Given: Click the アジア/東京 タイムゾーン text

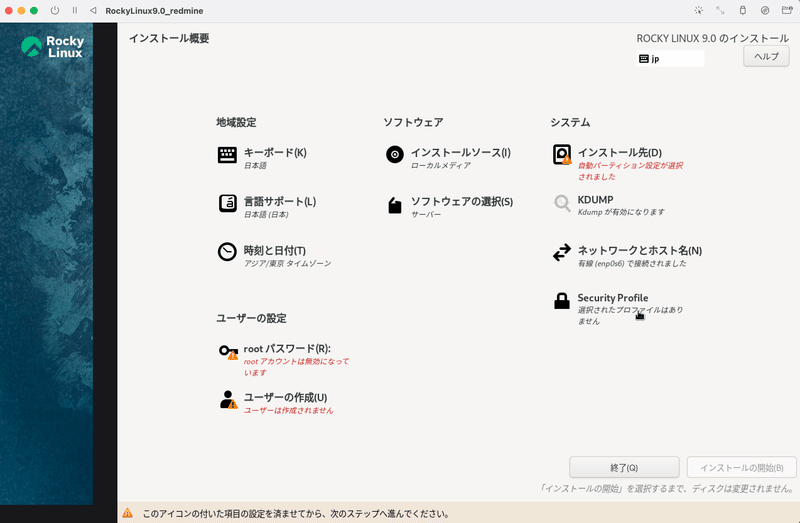Looking at the screenshot, I should [x=287, y=263].
